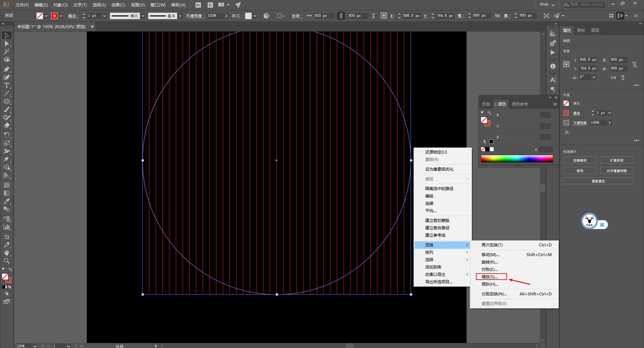Pick the Hand tool
The image size is (644, 348).
[x=7, y=253]
